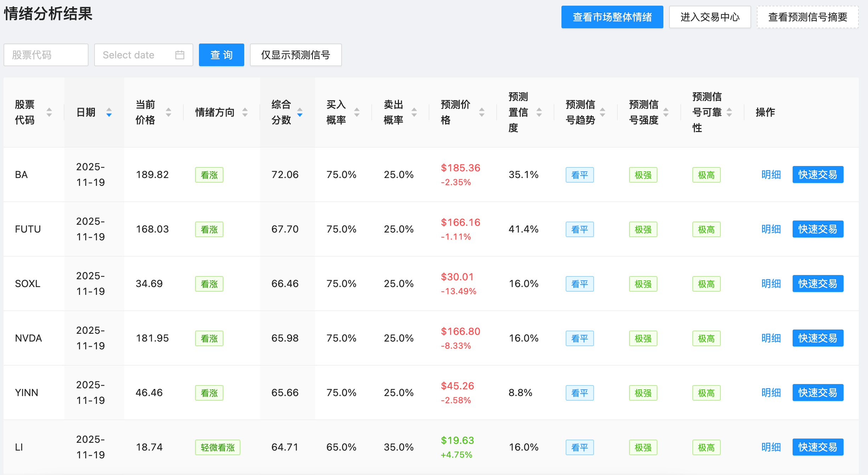Click 看平 trend tag in FUTU row
This screenshot has width=868, height=475.
(x=580, y=229)
